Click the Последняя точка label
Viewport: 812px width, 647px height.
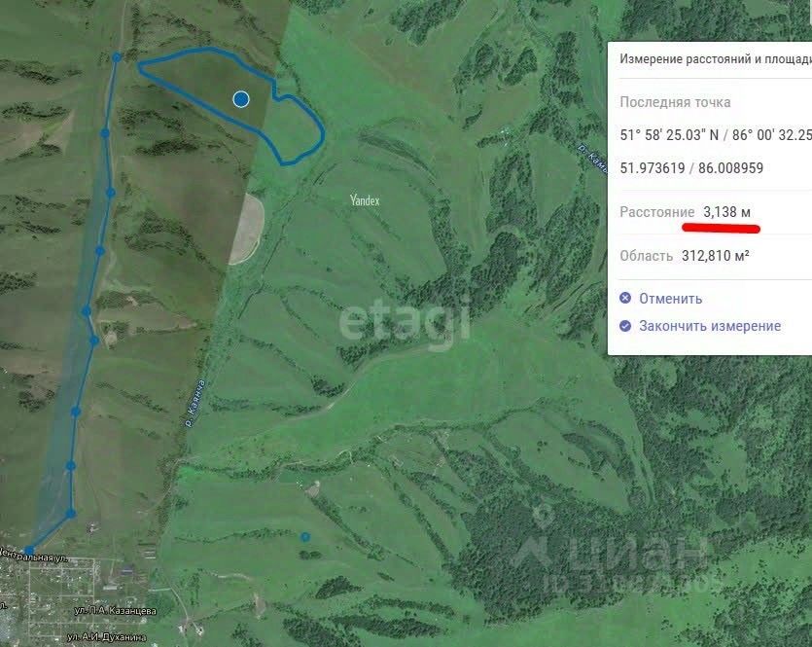(675, 102)
